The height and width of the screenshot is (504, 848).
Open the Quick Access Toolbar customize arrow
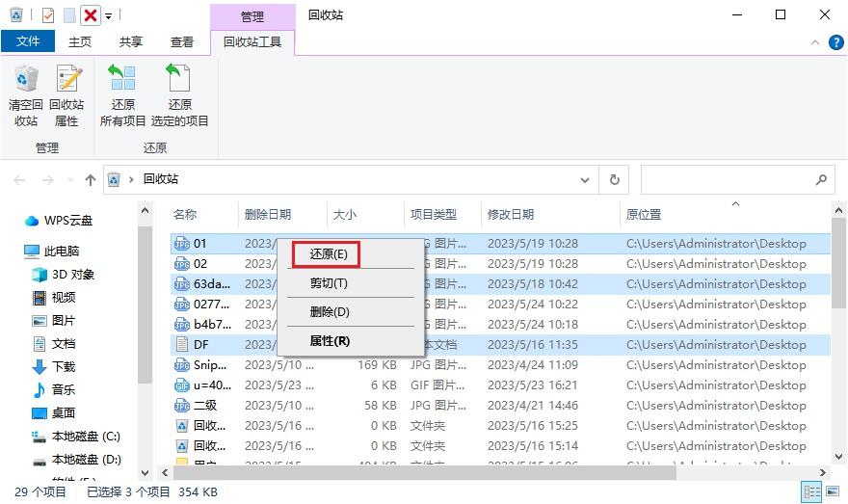(x=108, y=16)
